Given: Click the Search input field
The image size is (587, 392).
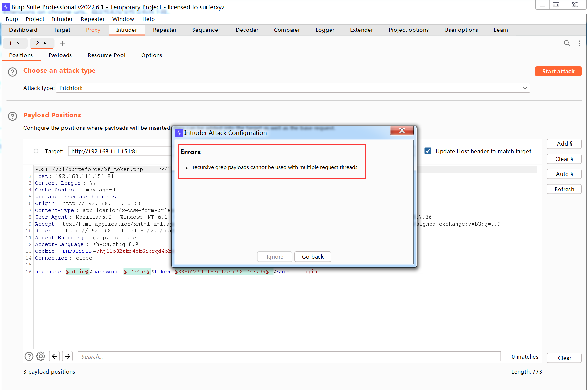Looking at the screenshot, I should tap(289, 357).
